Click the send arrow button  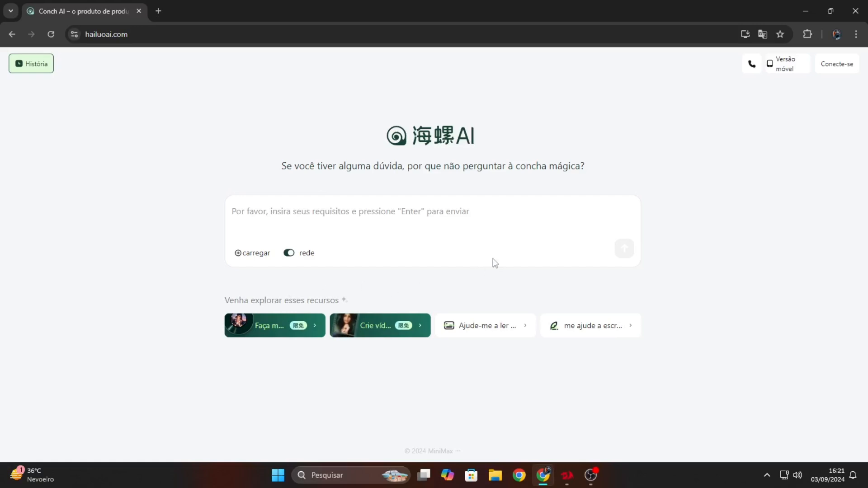point(624,248)
